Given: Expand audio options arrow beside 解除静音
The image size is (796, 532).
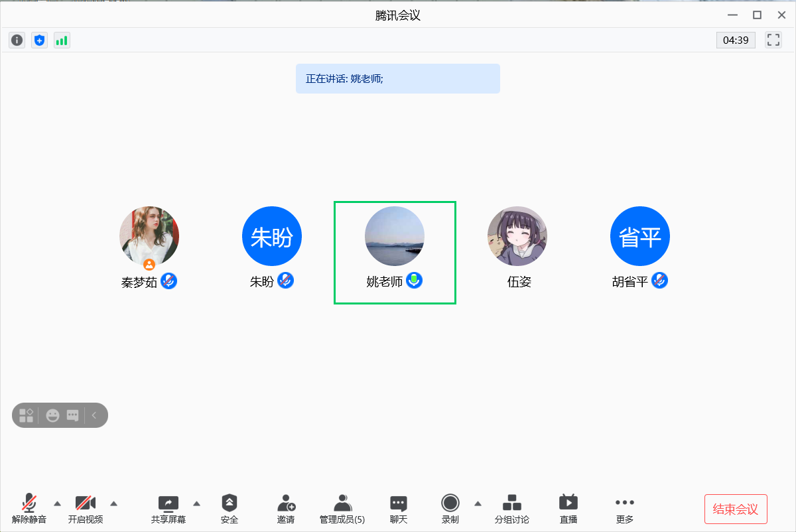Looking at the screenshot, I should pyautogui.click(x=57, y=503).
